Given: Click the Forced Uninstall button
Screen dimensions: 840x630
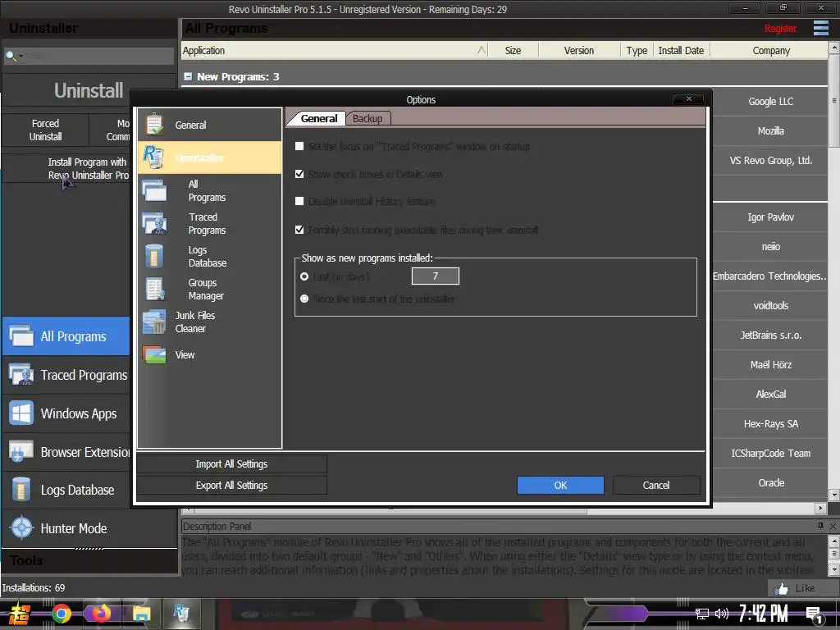Looking at the screenshot, I should pyautogui.click(x=46, y=130).
